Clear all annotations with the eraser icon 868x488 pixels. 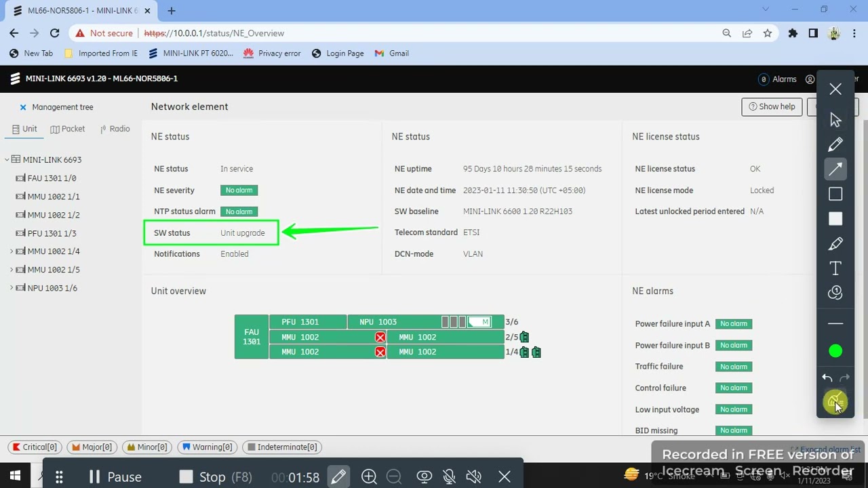835,401
